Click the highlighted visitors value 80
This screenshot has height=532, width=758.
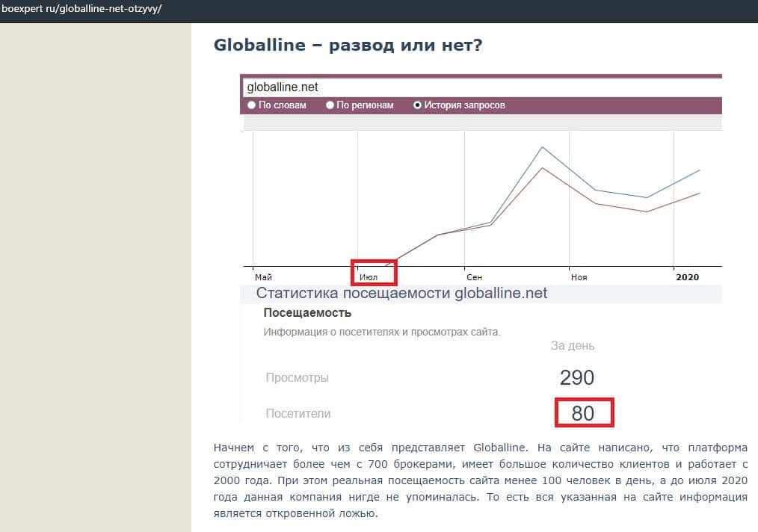(x=583, y=413)
